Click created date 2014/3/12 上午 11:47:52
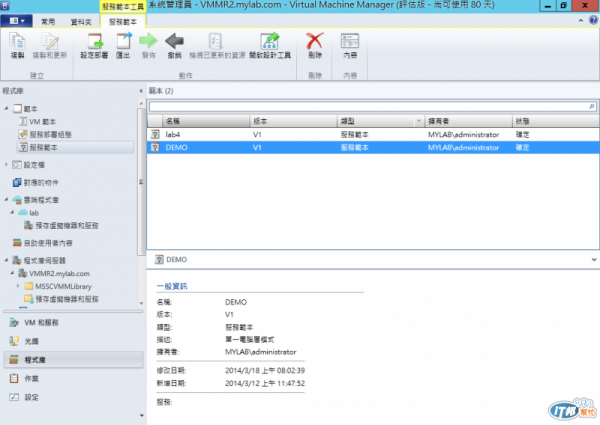Screen dimensions: 600x425 pos(265,383)
